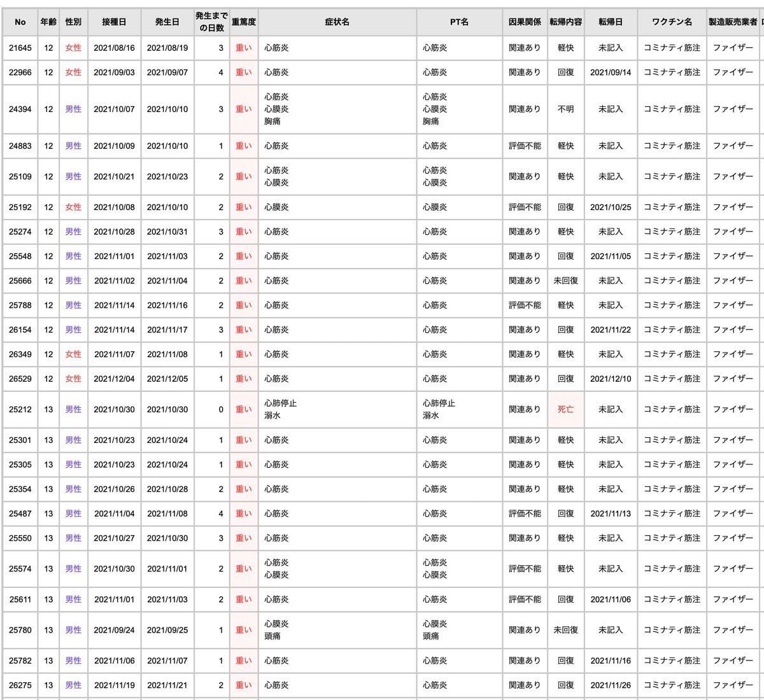The image size is (764, 700).
Task: Click outcome date 2021/11/26
Action: (611, 685)
